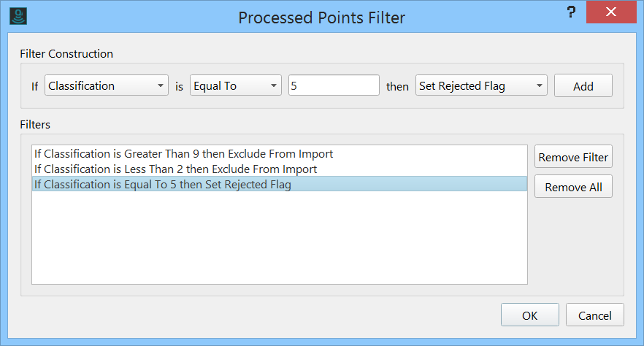Viewport: 644px width, 346px height.
Task: Click the Filters section label
Action: 35,125
